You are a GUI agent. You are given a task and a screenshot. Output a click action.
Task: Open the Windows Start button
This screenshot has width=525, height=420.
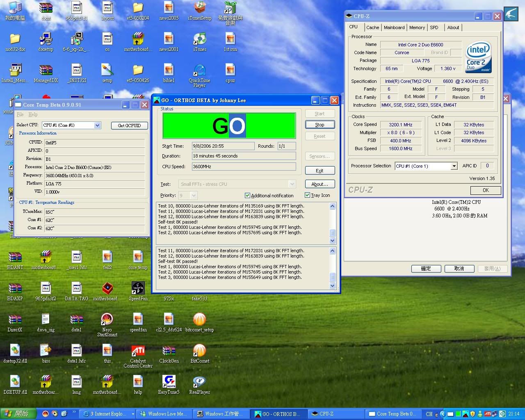(x=18, y=414)
